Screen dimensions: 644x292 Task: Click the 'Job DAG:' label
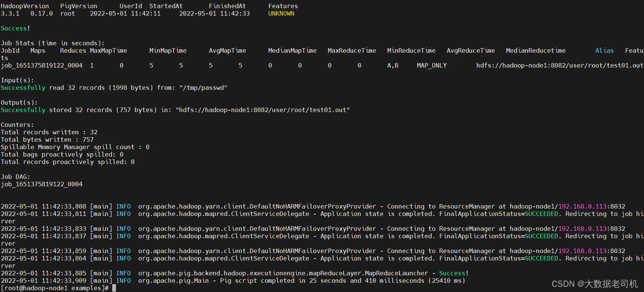point(16,177)
